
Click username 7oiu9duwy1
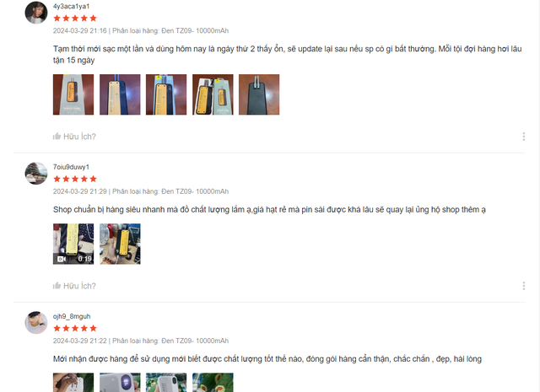point(71,167)
